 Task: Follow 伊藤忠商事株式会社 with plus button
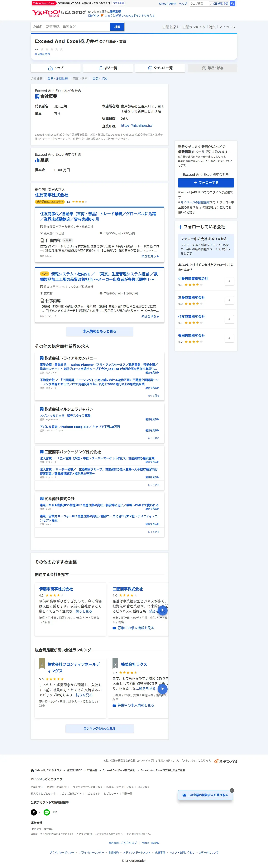[x=229, y=281]
